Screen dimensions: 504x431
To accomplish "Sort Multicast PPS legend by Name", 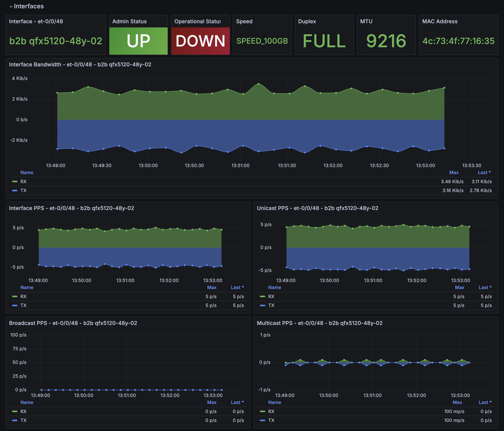I will (x=275, y=403).
